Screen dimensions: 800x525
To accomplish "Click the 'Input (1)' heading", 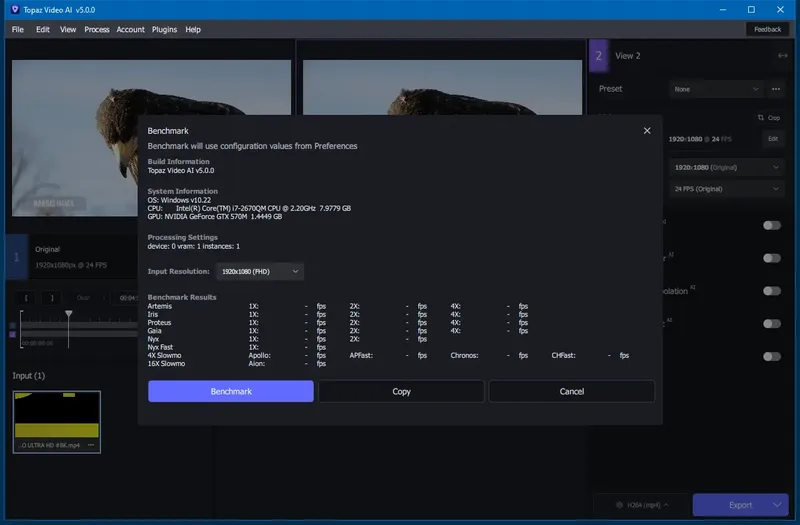I will pos(29,376).
